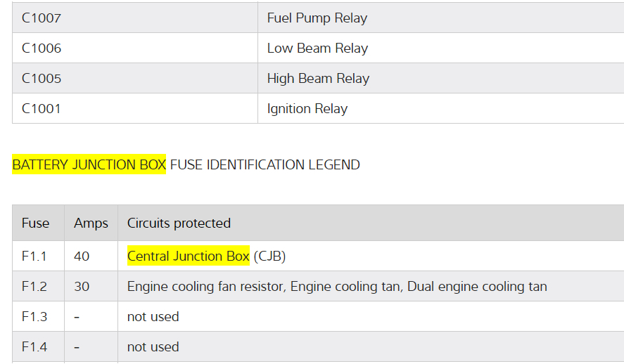The image size is (624, 364).
Task: Click the Circuits protected column header
Action: coord(179,223)
